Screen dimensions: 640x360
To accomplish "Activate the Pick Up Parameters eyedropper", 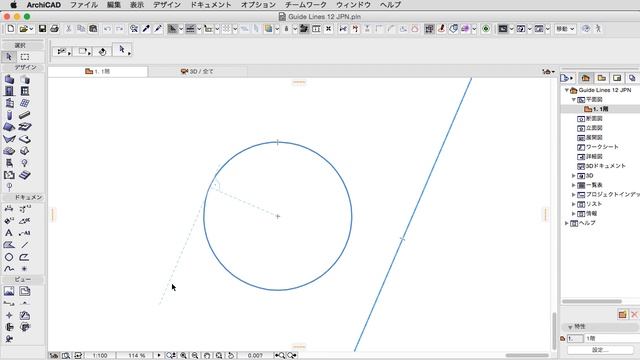I will 146,29.
